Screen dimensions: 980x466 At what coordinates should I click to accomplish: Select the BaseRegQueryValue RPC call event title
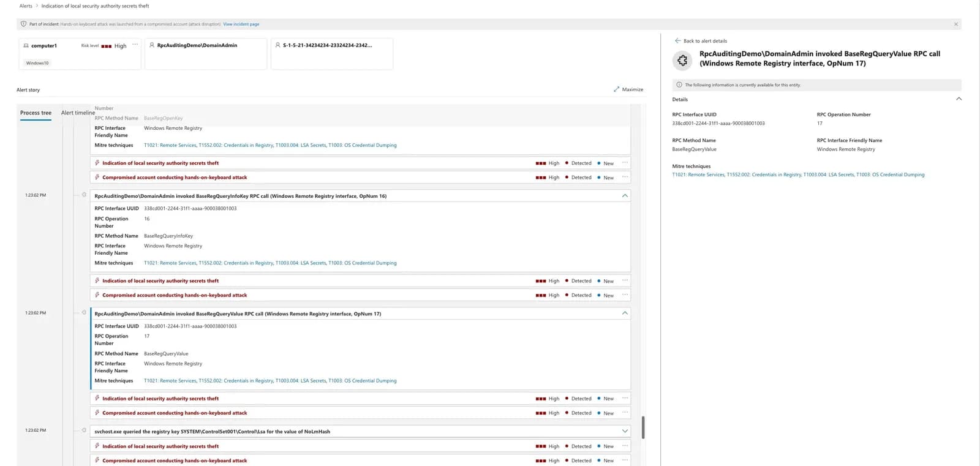tap(238, 314)
